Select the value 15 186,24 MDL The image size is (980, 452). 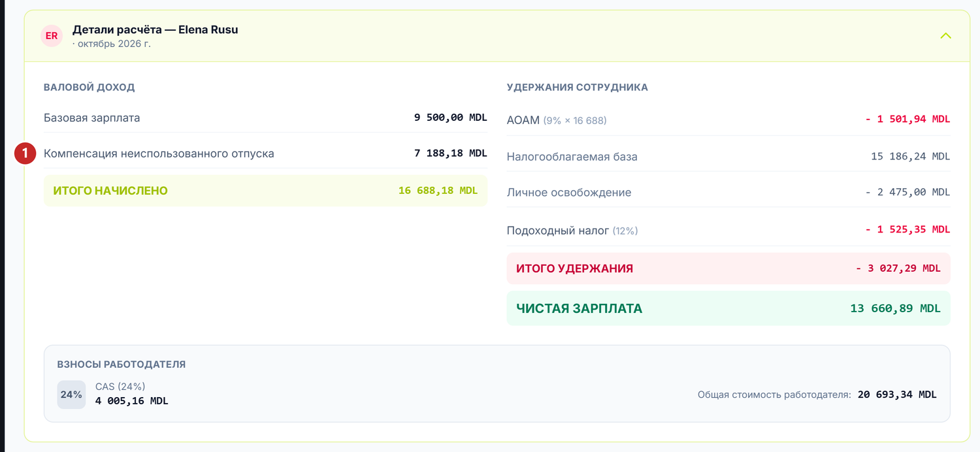point(911,156)
